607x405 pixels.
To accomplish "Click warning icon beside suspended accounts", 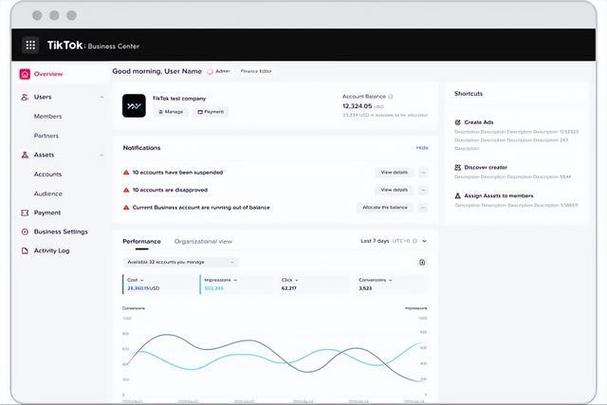I will point(126,172).
